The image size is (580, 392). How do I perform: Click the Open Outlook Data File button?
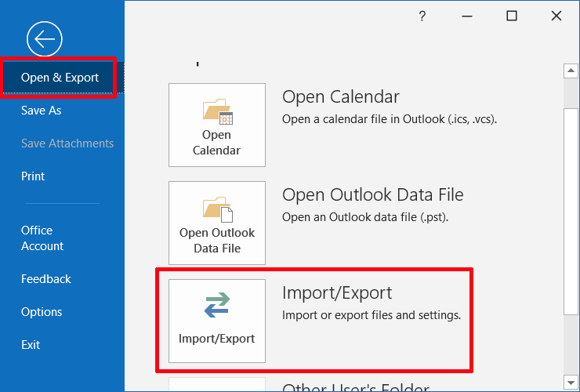pyautogui.click(x=217, y=223)
